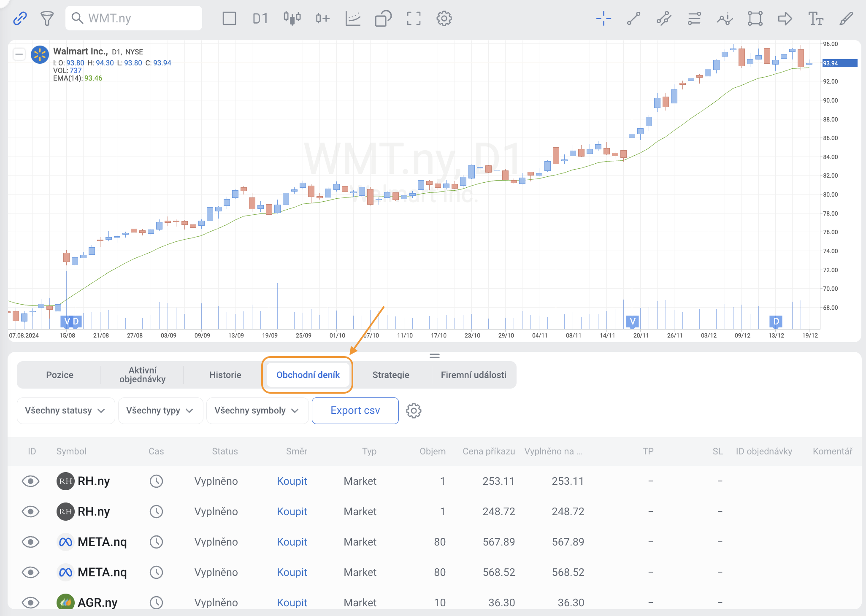
Task: Select the trend line drawing tool
Action: [633, 18]
